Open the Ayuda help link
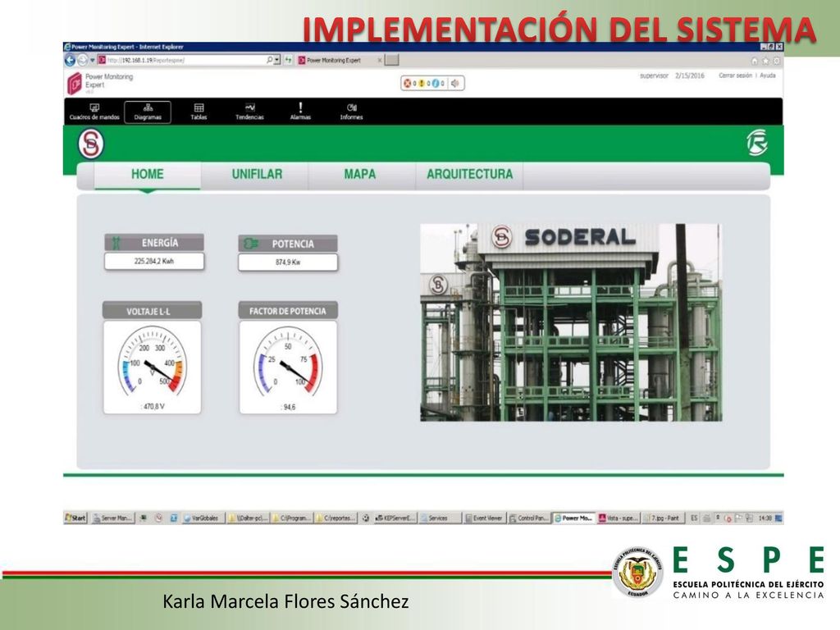Screen dimensions: 840x630 pos(768,75)
